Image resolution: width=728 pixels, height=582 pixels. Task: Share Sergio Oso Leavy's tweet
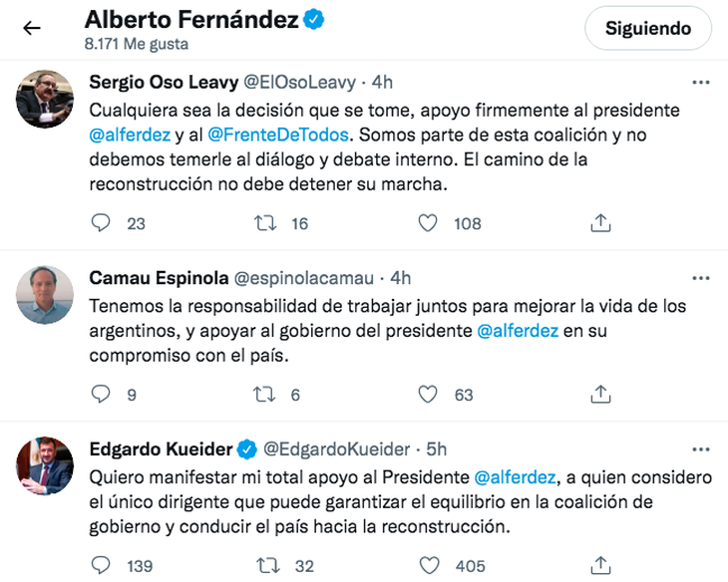tap(600, 223)
